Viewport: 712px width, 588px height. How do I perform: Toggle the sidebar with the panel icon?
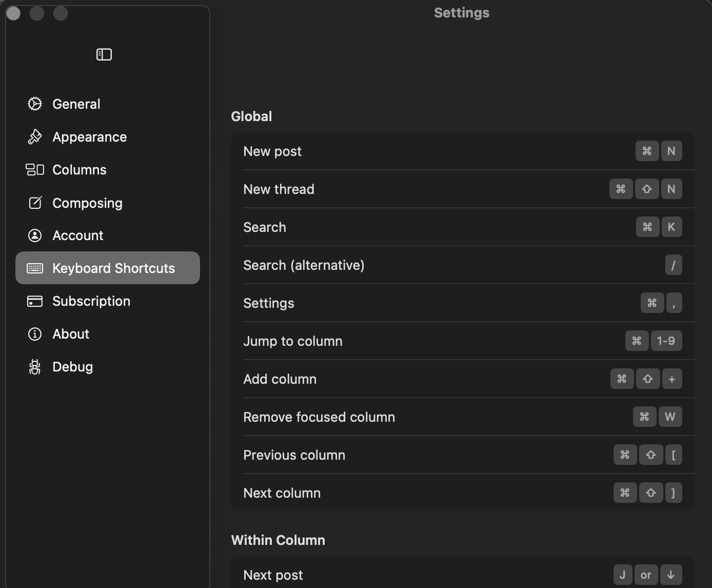click(x=104, y=54)
